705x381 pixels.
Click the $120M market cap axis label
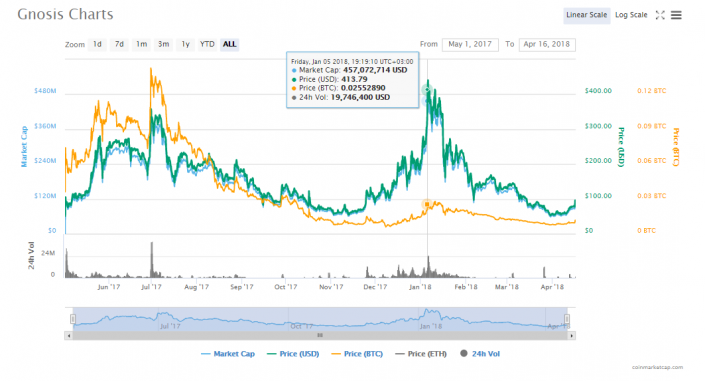(x=45, y=196)
